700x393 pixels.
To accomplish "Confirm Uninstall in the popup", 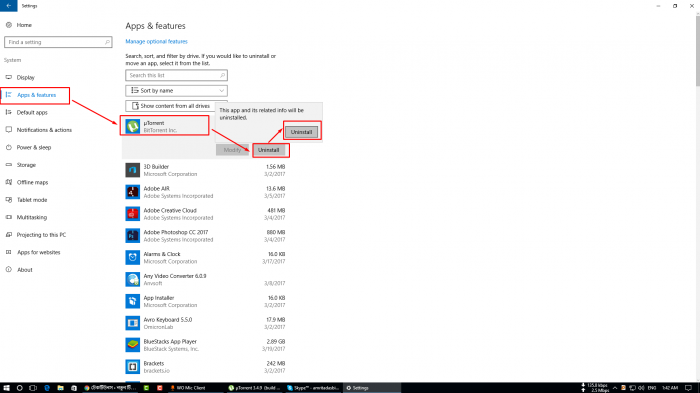I will point(302,132).
